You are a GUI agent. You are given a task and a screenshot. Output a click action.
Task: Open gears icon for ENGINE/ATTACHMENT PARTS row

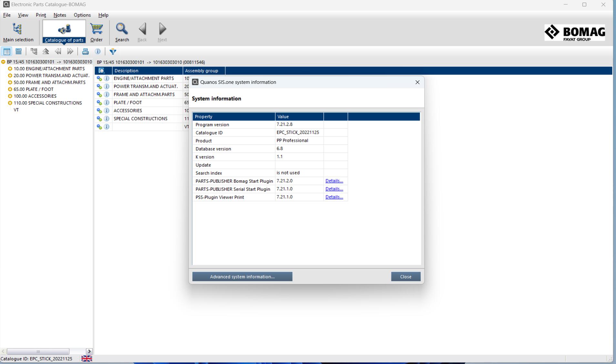(x=99, y=78)
